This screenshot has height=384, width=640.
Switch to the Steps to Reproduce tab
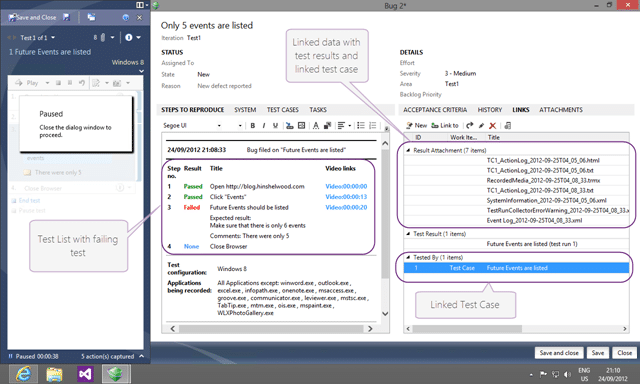pos(192,110)
